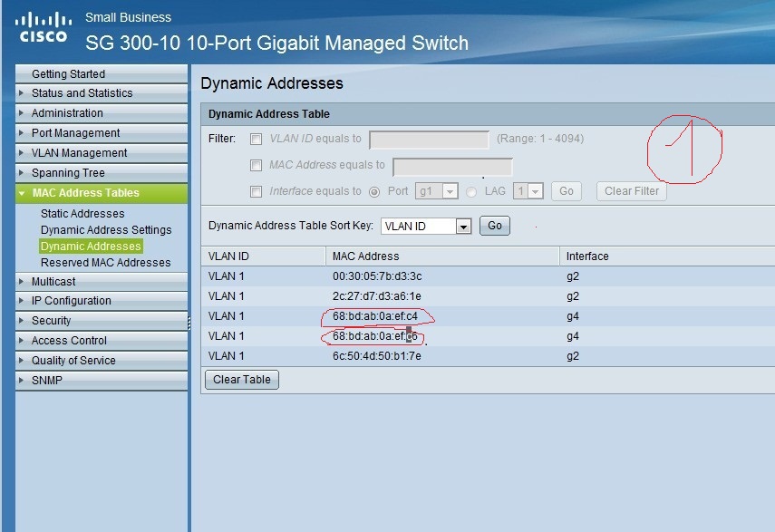Open Reserved MAC Addresses page
The height and width of the screenshot is (532, 775).
click(x=105, y=262)
